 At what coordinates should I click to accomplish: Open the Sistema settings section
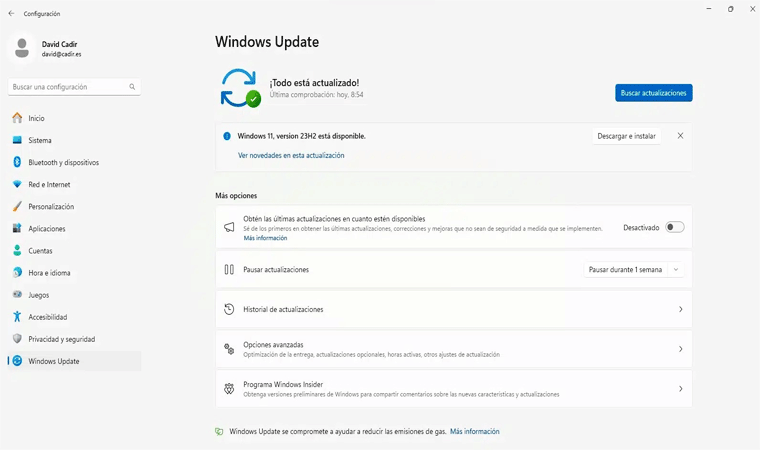point(74,140)
